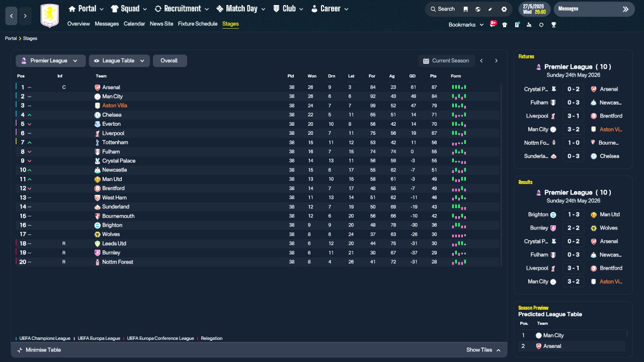This screenshot has height=362, width=644.
Task: Click the globe world icon
Action: click(478, 9)
